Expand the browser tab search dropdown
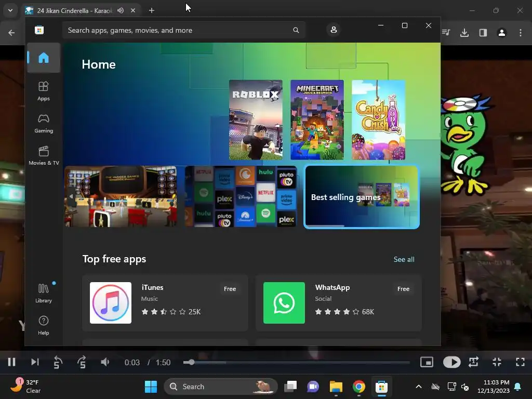Viewport: 532px width, 399px height. pyautogui.click(x=10, y=10)
